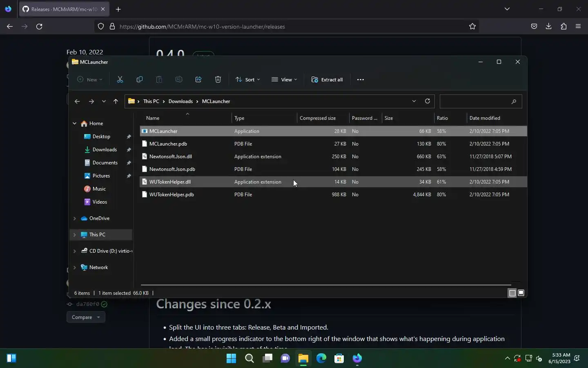The width and height of the screenshot is (588, 368).
Task: Open the Compare dropdown on GitHub page
Action: (x=86, y=317)
